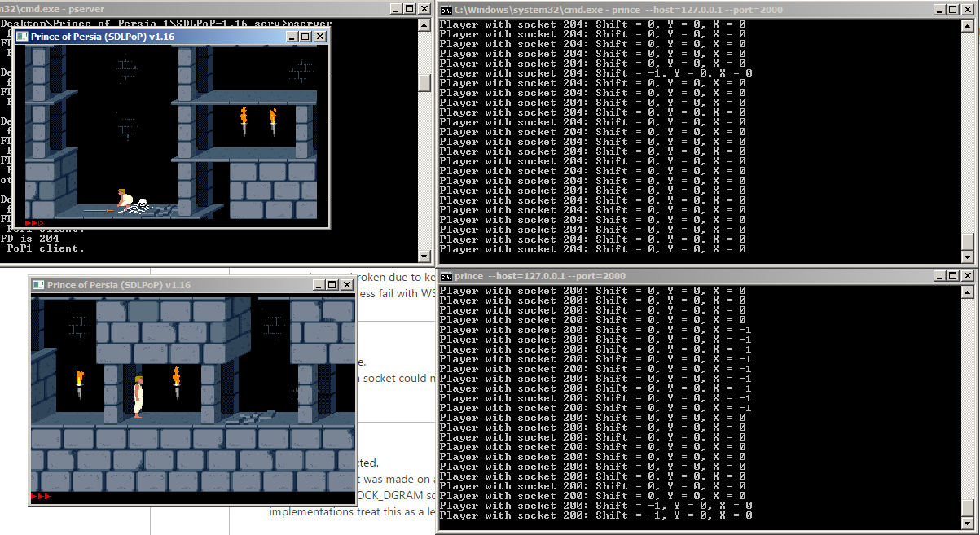Click the scrollbar thumb in the top-right prince console

[x=967, y=242]
